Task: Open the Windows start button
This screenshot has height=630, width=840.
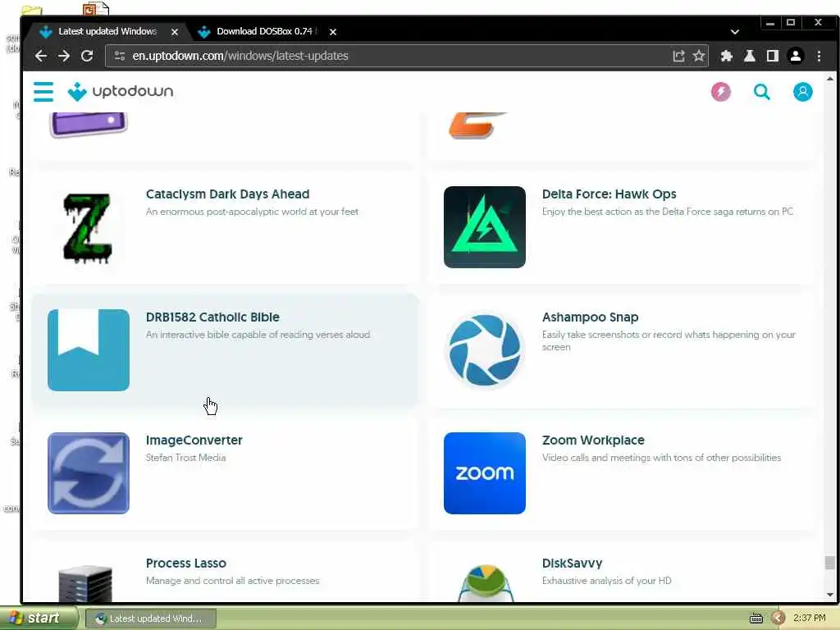Action: pyautogui.click(x=39, y=618)
